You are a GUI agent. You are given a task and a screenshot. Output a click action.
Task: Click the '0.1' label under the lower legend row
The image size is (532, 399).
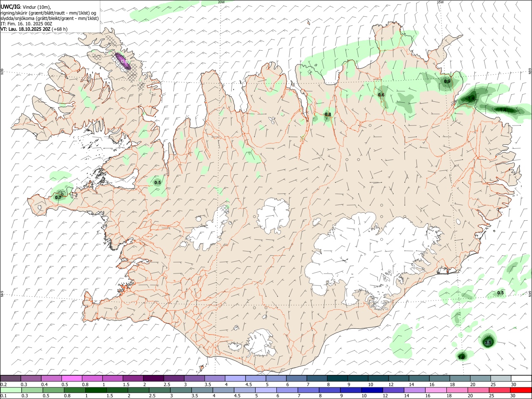pos(4,396)
